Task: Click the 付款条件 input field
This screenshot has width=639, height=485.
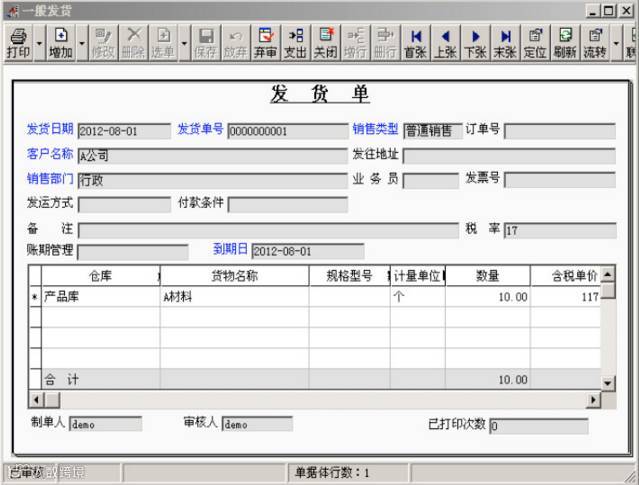Action: tap(288, 205)
